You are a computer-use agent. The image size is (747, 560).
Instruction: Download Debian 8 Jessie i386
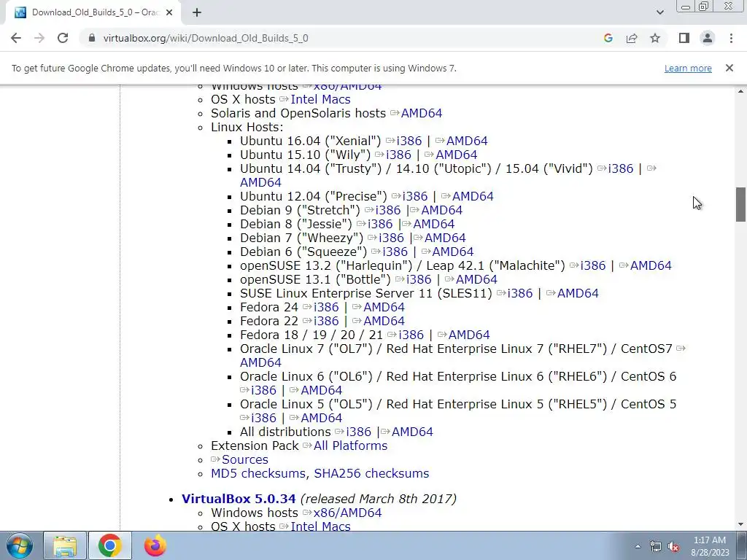point(380,224)
